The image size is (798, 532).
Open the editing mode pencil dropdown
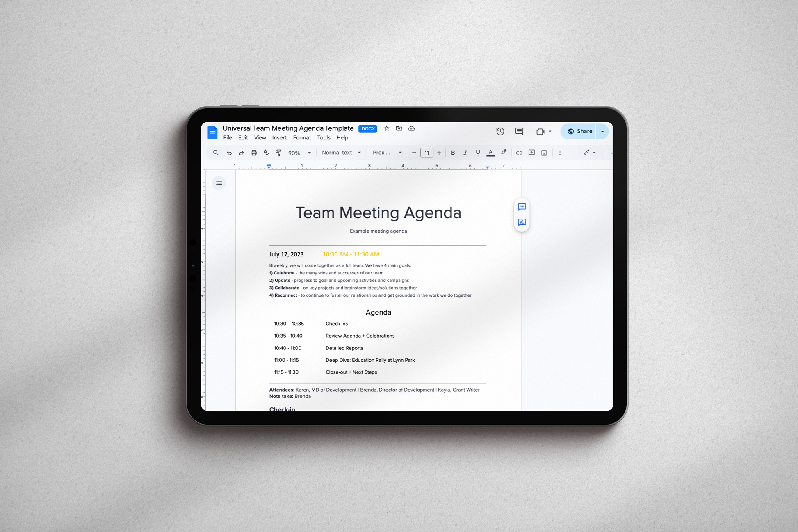coord(590,153)
